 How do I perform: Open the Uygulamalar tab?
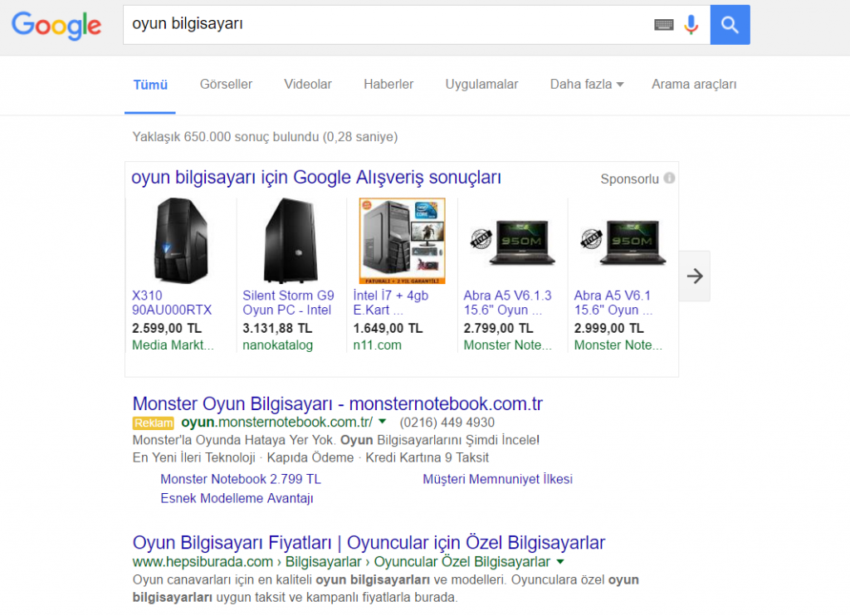pos(481,84)
